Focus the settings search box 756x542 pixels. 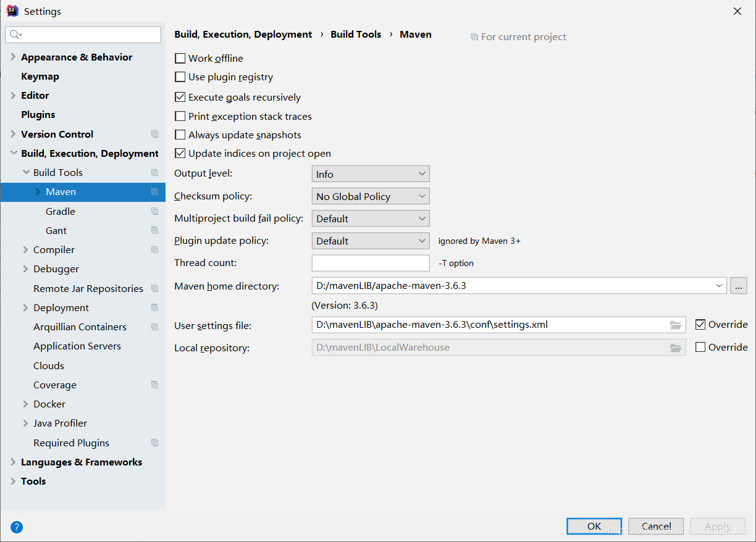pos(83,35)
